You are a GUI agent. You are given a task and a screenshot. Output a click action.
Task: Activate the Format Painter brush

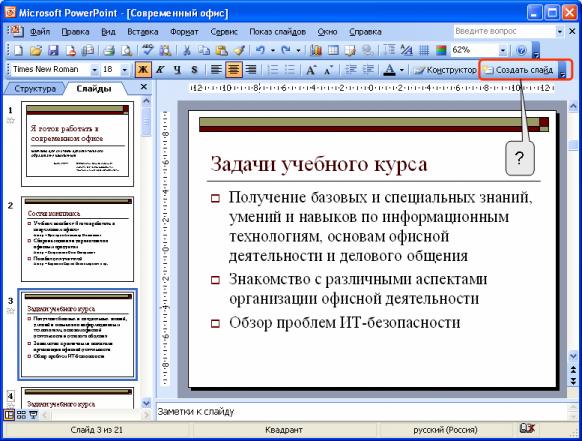239,50
